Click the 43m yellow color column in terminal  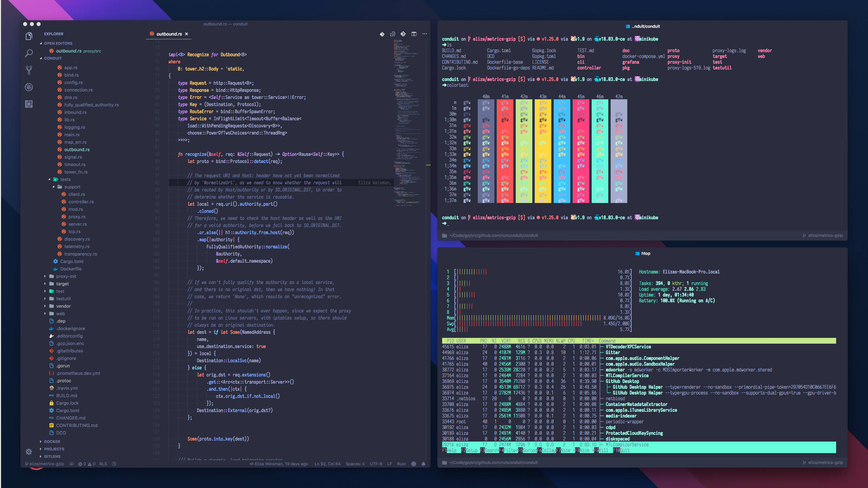click(x=543, y=151)
